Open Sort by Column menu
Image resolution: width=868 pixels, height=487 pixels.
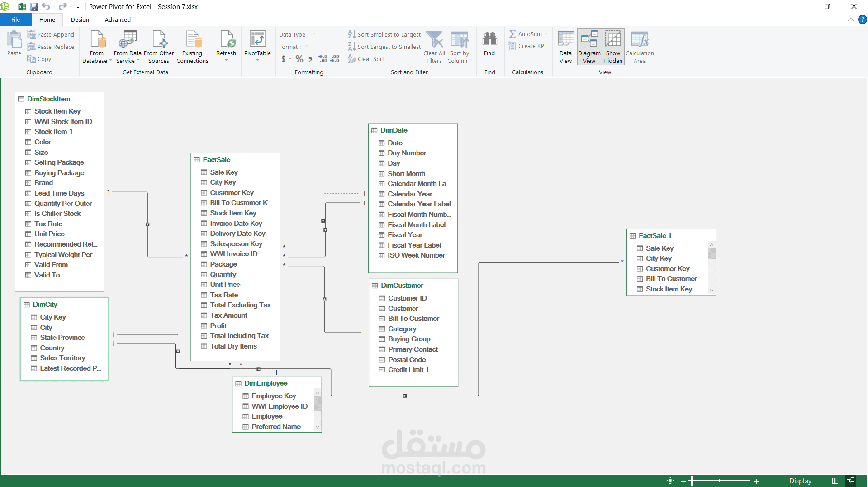[459, 47]
